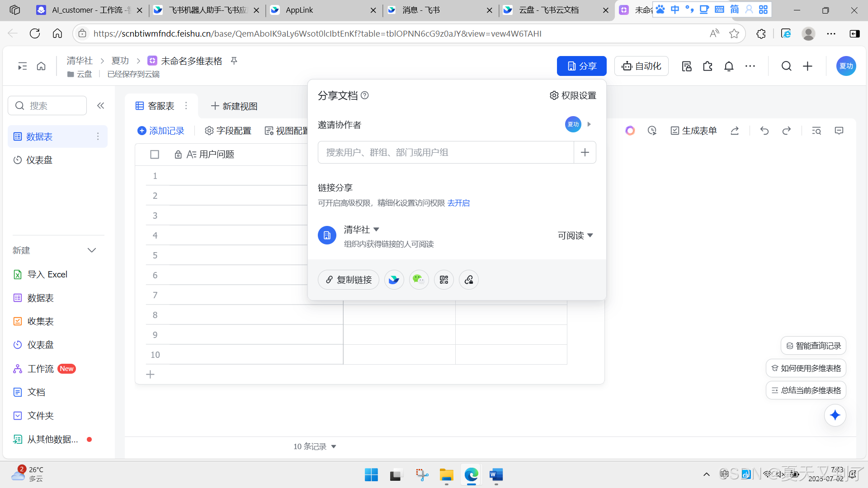Open 权限设置 permission settings

[573, 95]
